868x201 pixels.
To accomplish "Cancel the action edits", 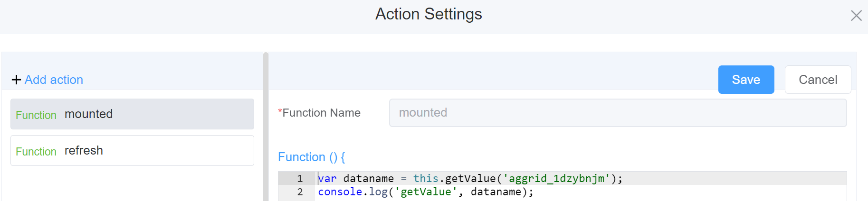I will (x=817, y=80).
